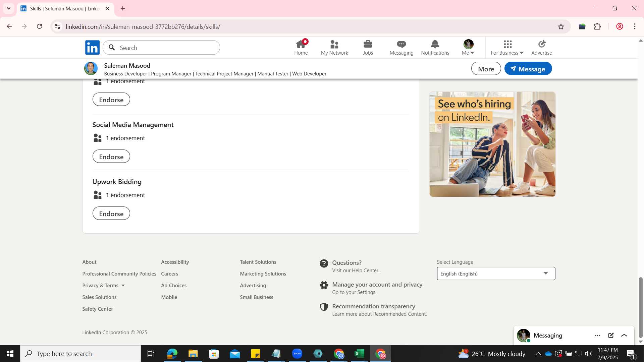Open Messaging in the top navigation

pyautogui.click(x=401, y=48)
